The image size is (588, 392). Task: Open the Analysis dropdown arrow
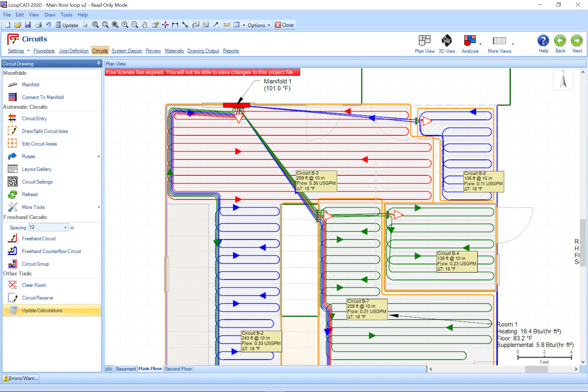tap(480, 44)
